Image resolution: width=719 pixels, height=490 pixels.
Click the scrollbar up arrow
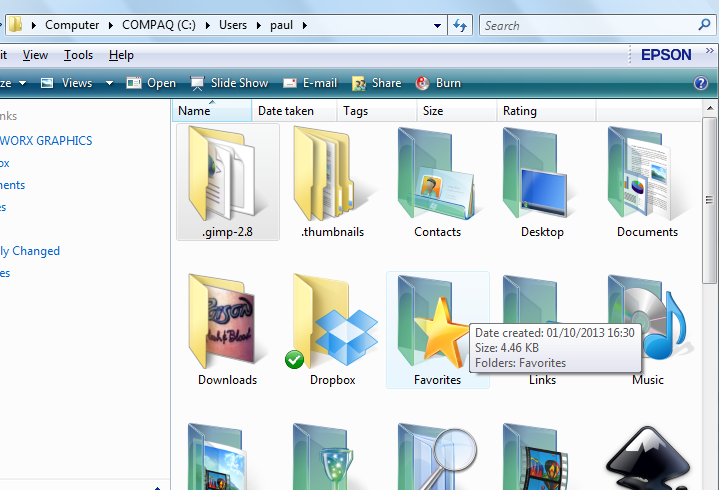coord(709,109)
